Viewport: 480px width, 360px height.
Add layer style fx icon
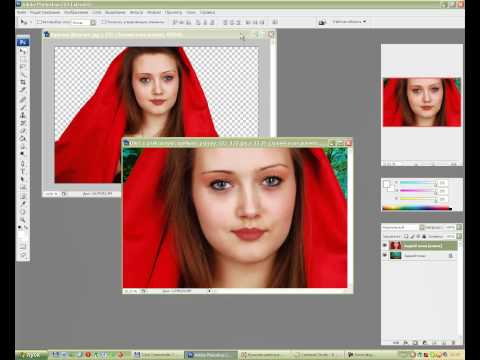click(406, 342)
